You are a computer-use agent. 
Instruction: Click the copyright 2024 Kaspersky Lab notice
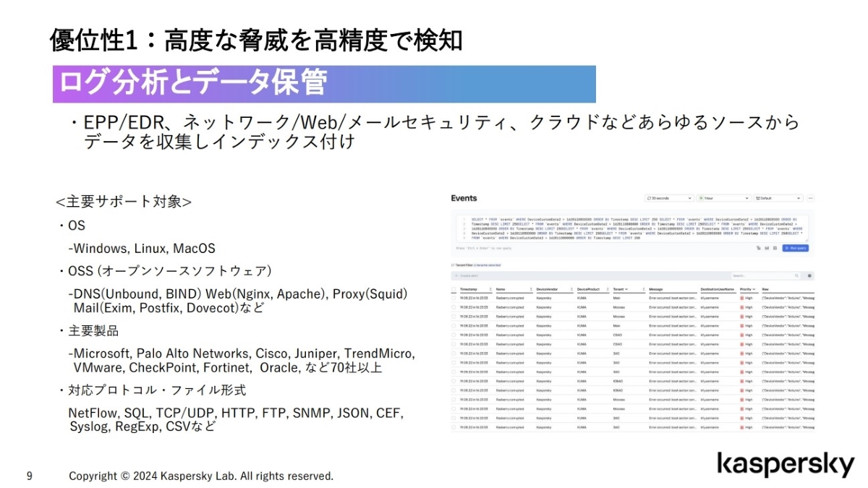(201, 476)
